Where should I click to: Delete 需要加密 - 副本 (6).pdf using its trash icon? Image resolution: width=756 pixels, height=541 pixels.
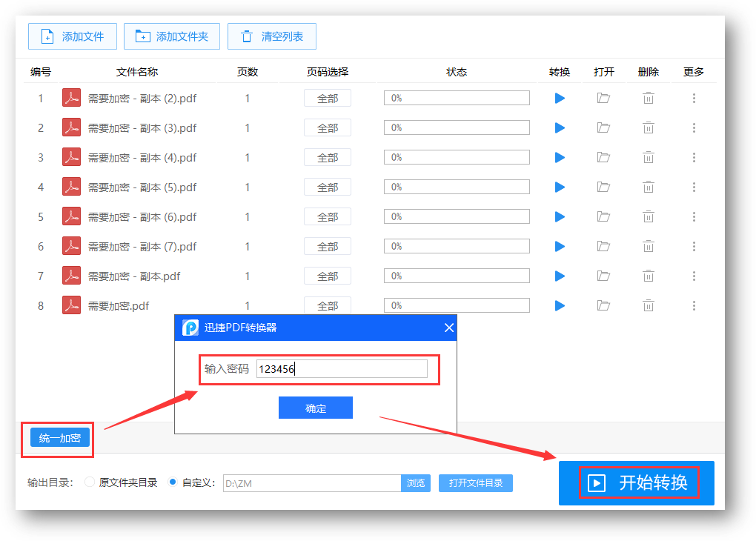pyautogui.click(x=649, y=216)
